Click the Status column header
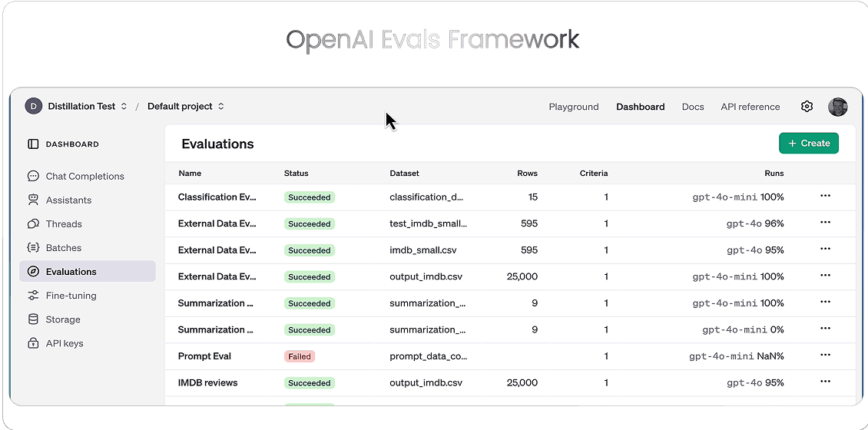Screen dimensions: 868x430 297,174
